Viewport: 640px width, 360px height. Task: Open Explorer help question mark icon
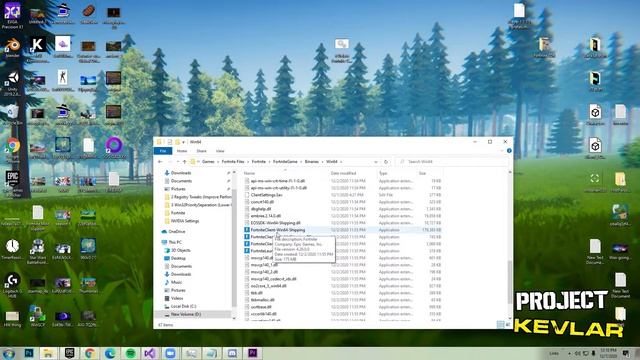509,151
